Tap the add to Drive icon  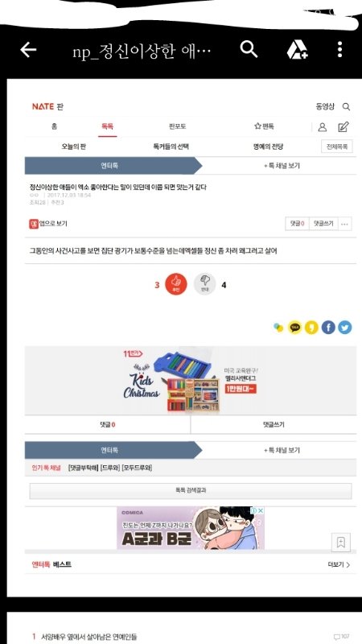point(297,50)
